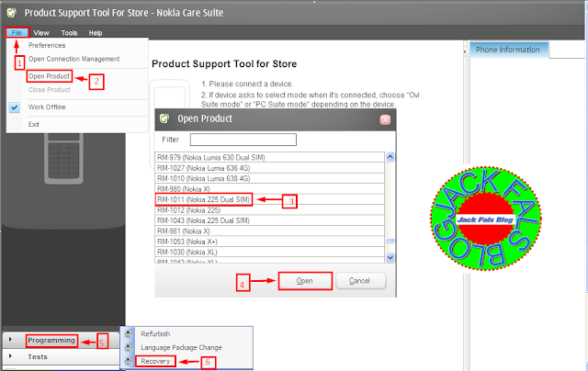588x371 pixels.
Task: Click the Open Product dialog title icon
Action: (164, 118)
